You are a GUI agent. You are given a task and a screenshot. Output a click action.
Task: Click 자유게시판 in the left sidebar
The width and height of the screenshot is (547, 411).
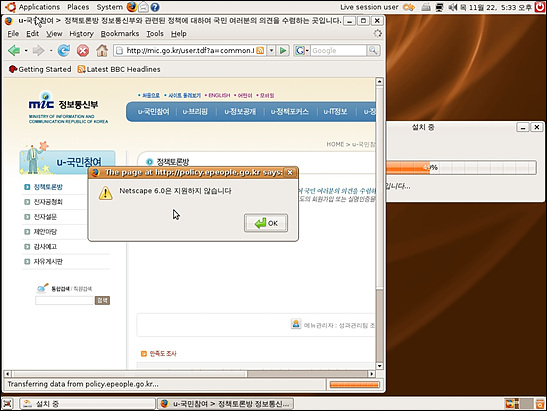pos(48,262)
